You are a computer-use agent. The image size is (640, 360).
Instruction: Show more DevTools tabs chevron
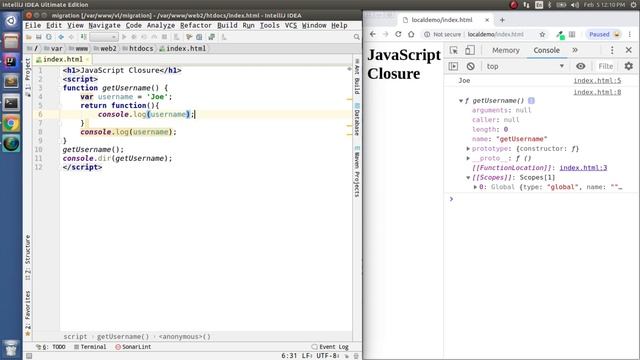coord(575,50)
